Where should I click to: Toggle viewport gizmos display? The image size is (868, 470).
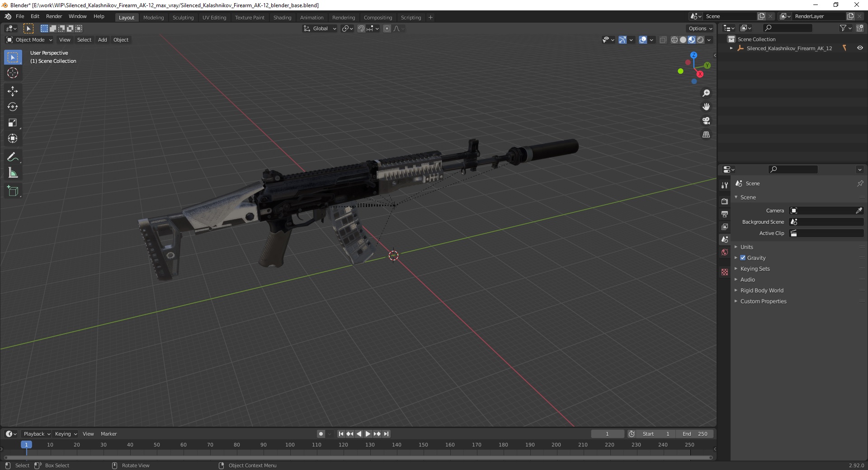623,40
